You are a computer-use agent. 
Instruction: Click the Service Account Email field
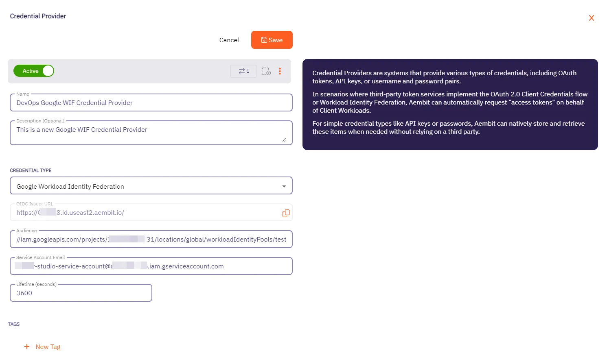click(x=151, y=266)
